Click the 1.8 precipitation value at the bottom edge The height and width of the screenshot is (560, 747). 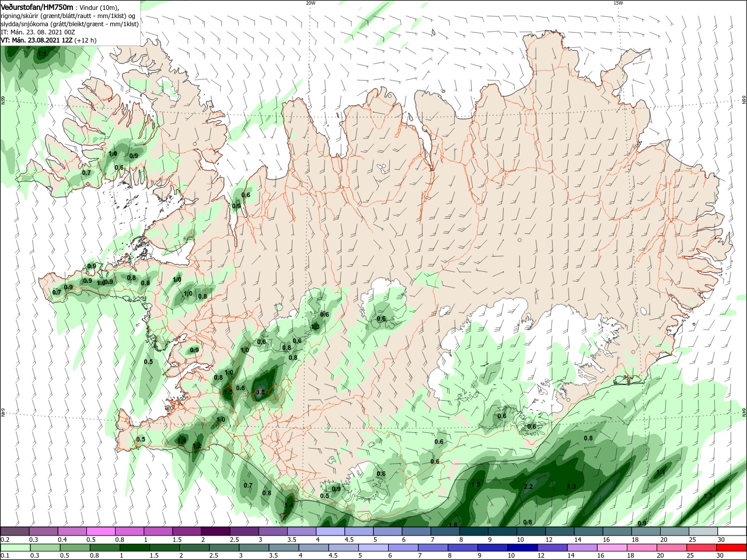(453, 525)
